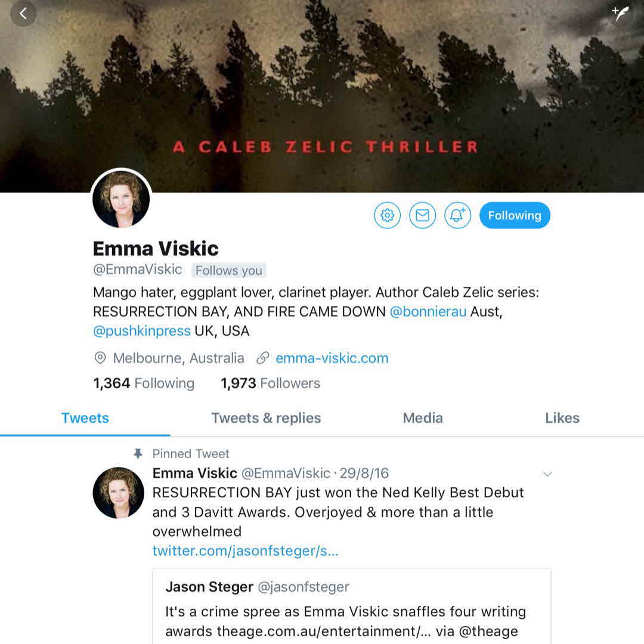Tap the avatar beside the pinned tweet
The image size is (644, 644).
pyautogui.click(x=118, y=493)
